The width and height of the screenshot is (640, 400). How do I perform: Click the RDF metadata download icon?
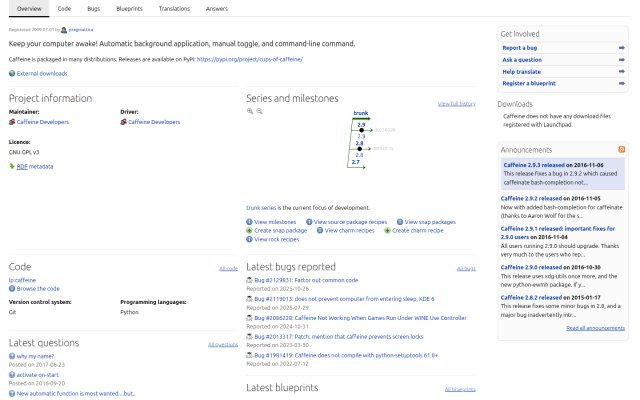pyautogui.click(x=12, y=166)
